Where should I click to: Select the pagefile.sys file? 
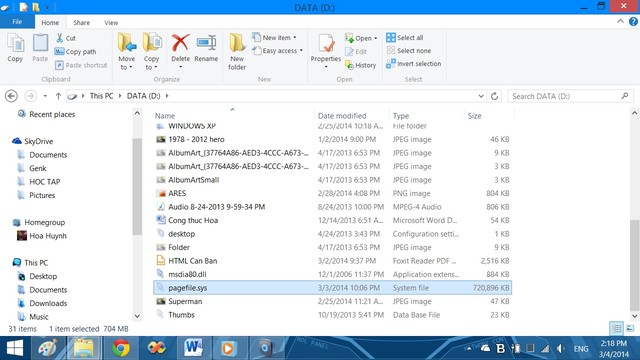tap(332, 288)
